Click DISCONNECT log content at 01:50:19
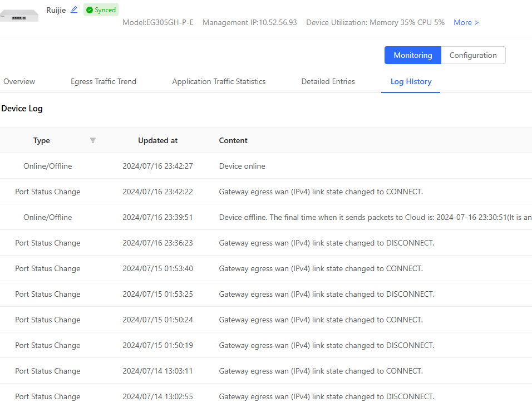The width and height of the screenshot is (532, 402). coord(327,345)
